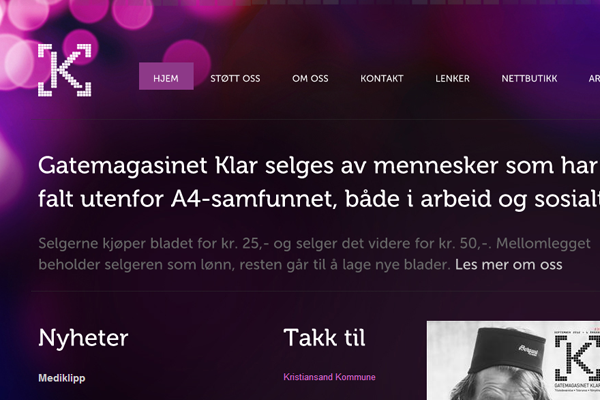Open the Mediklipp news item

pyautogui.click(x=62, y=378)
